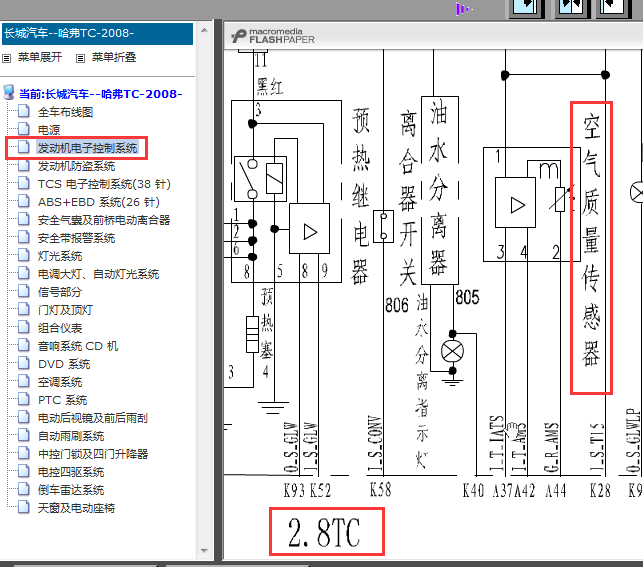Click the bottom arrow of tree scrollbar
Screen dimensions: 643x567
[x=204, y=551]
